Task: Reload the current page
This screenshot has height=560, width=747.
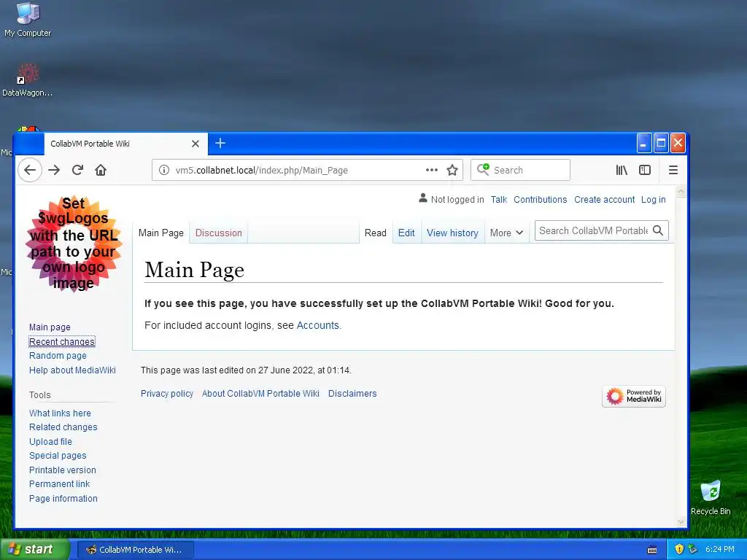Action: (77, 170)
